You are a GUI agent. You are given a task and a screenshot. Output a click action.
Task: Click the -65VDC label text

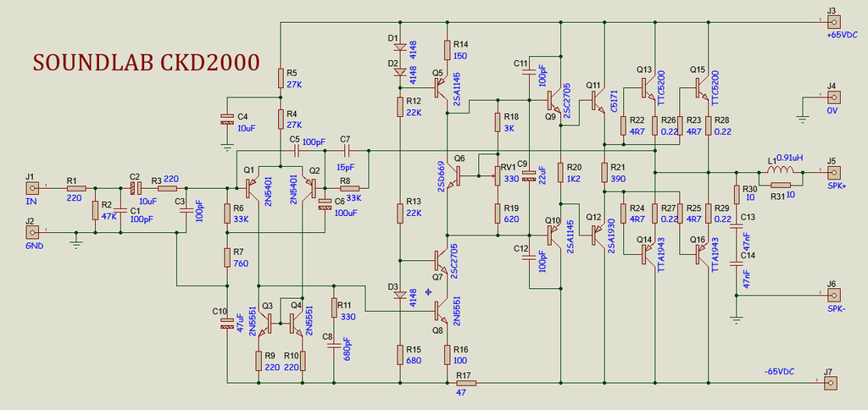pos(779,371)
